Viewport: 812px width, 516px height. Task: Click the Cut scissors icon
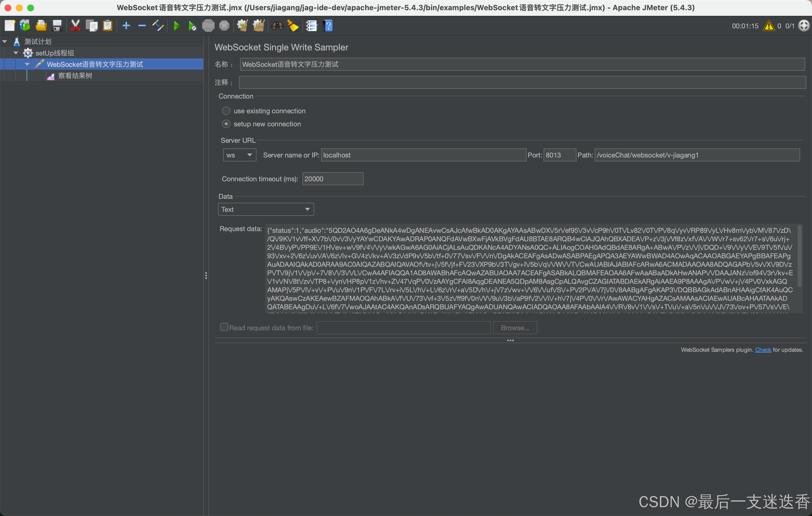click(x=75, y=26)
